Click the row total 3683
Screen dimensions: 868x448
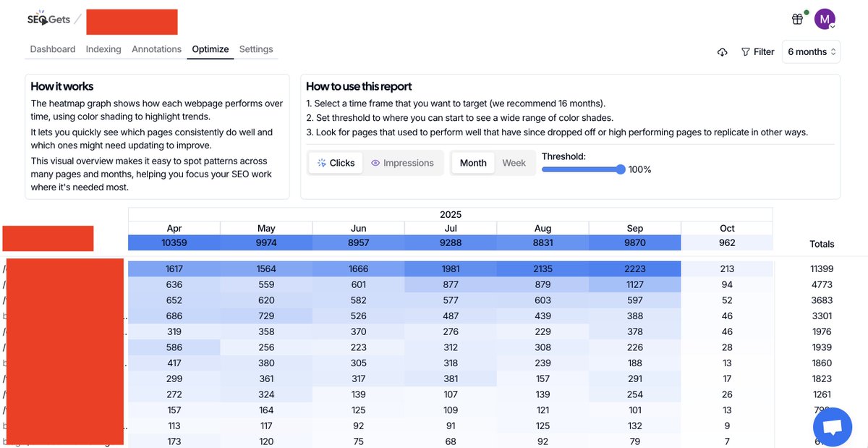click(x=822, y=300)
